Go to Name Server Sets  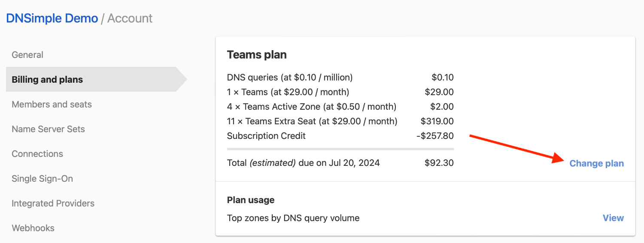48,129
